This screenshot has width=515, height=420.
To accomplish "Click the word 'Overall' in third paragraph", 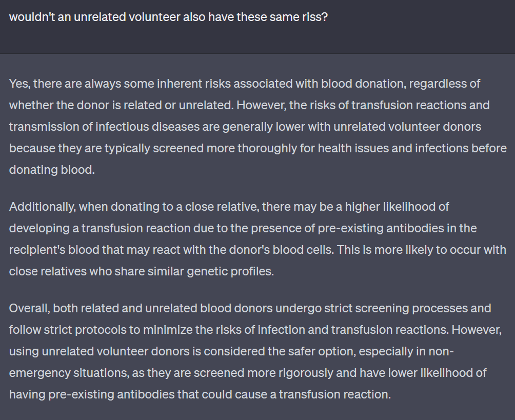I will 30,308.
